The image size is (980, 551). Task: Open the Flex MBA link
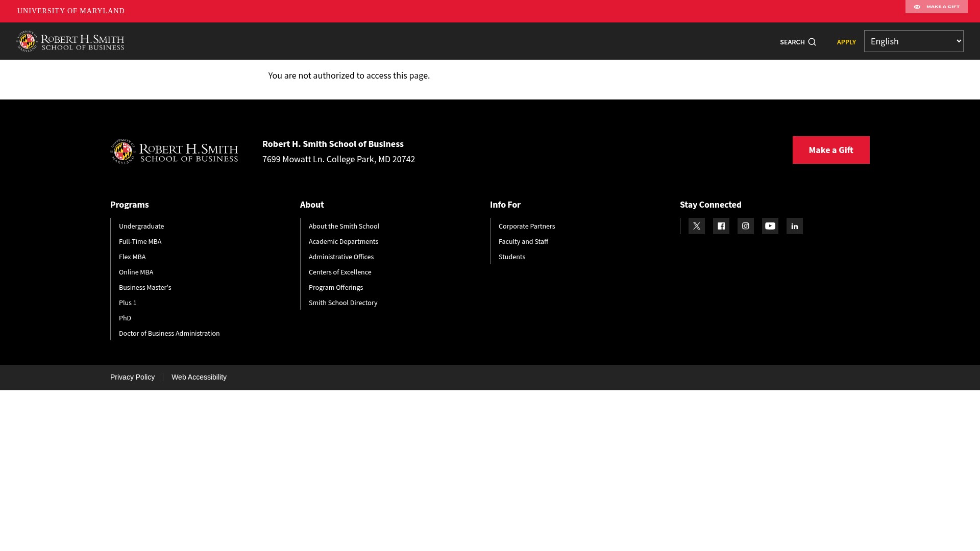pos(132,257)
